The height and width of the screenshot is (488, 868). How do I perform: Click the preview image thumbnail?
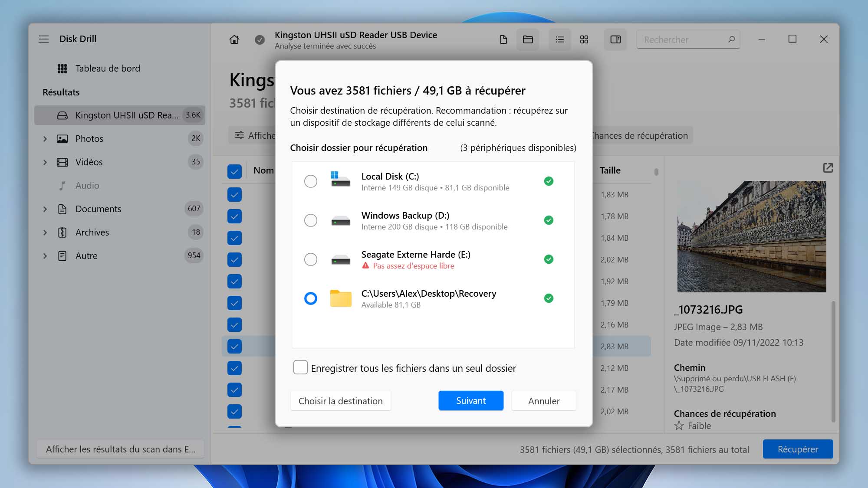point(752,236)
